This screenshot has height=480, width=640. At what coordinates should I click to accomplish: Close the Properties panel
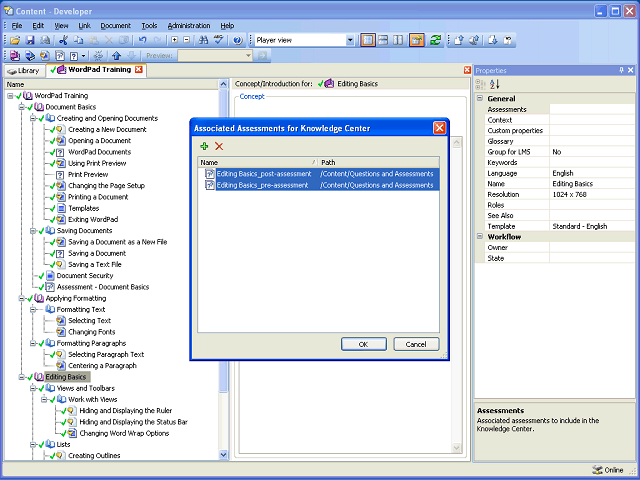pos(631,70)
